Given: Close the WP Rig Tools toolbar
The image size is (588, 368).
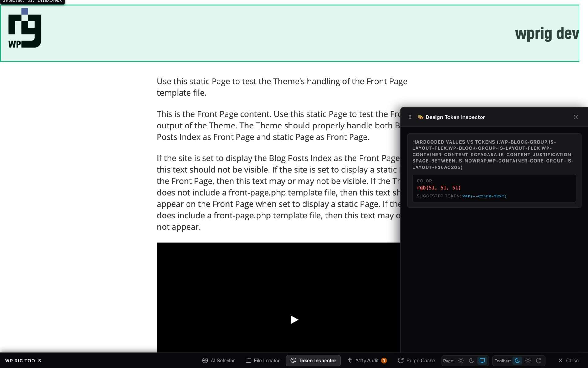Looking at the screenshot, I should (568, 361).
